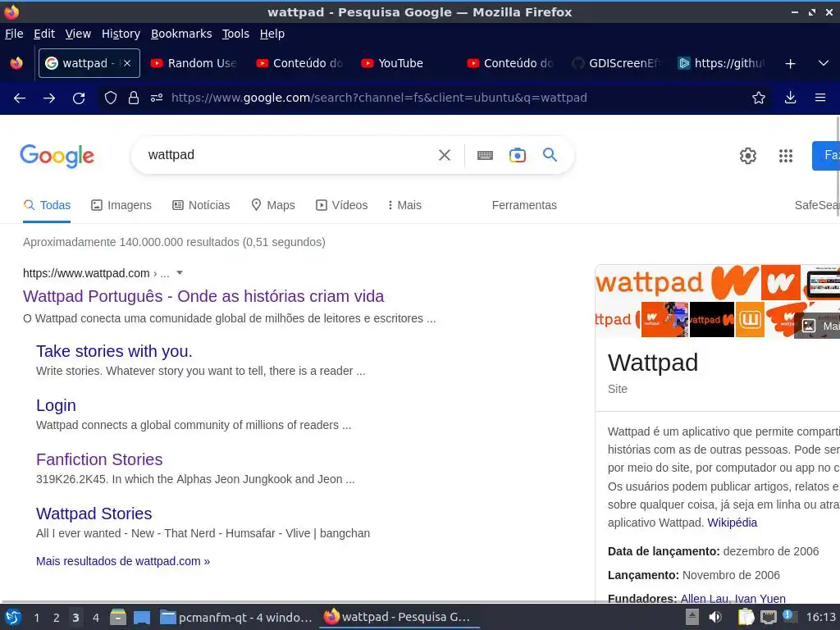
Task: Open the Allen Lau founder link
Action: tap(703, 598)
